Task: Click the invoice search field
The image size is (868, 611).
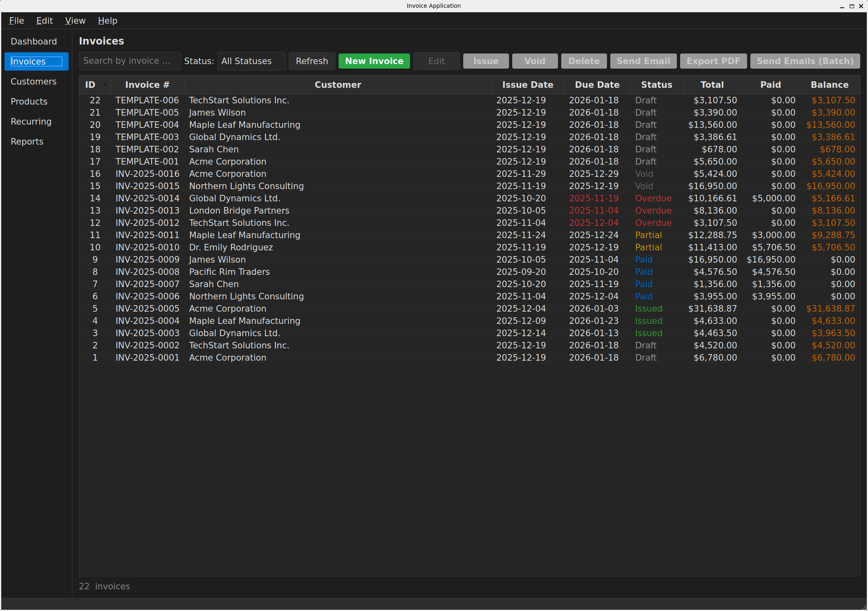Action: (129, 60)
